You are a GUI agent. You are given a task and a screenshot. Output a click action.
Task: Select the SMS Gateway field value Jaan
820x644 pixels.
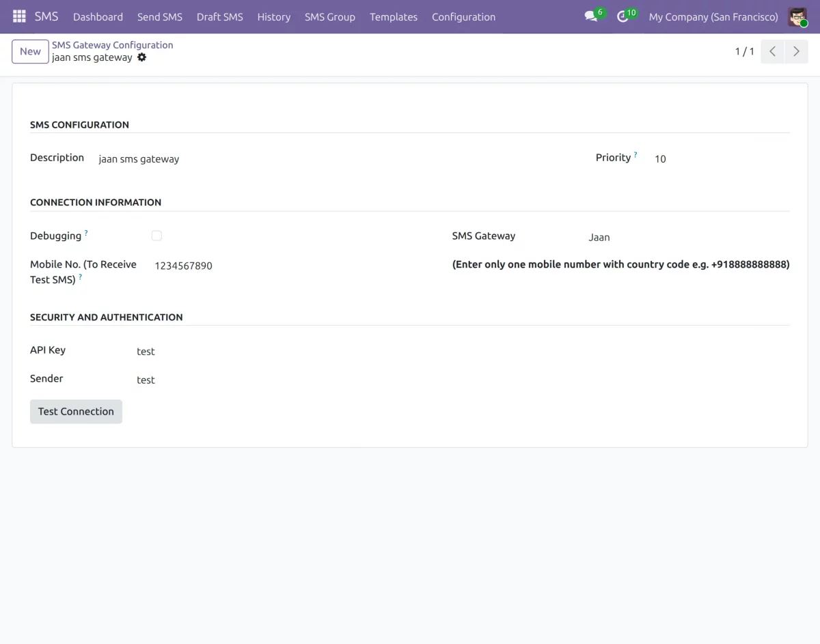pyautogui.click(x=599, y=237)
